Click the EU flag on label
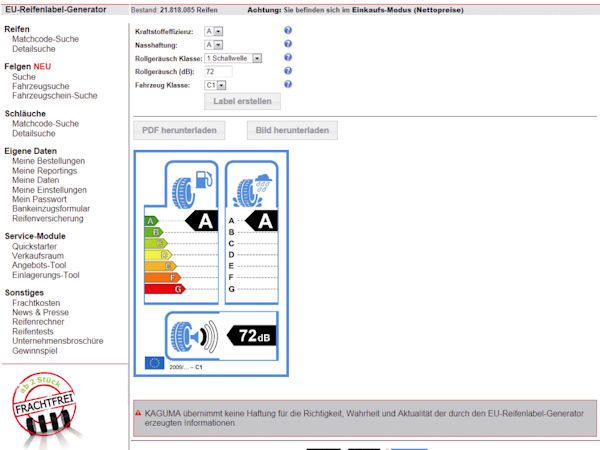This screenshot has height=450, width=600. pos(154,363)
